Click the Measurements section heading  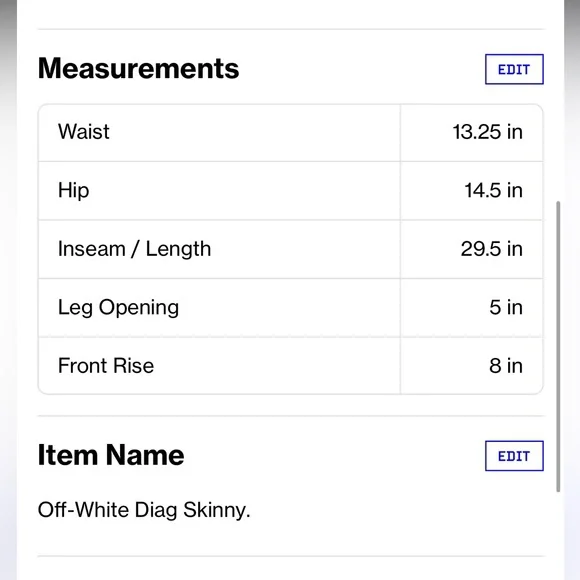click(138, 68)
